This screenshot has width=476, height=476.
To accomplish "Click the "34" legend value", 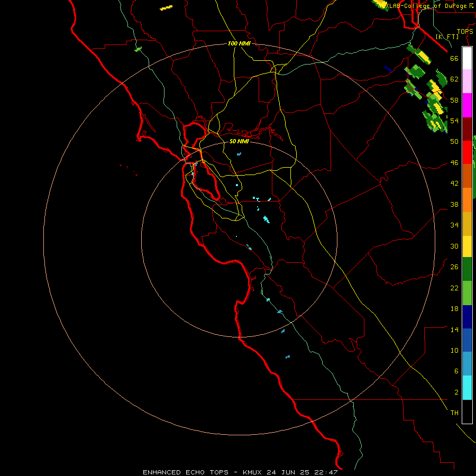I will 454,225.
